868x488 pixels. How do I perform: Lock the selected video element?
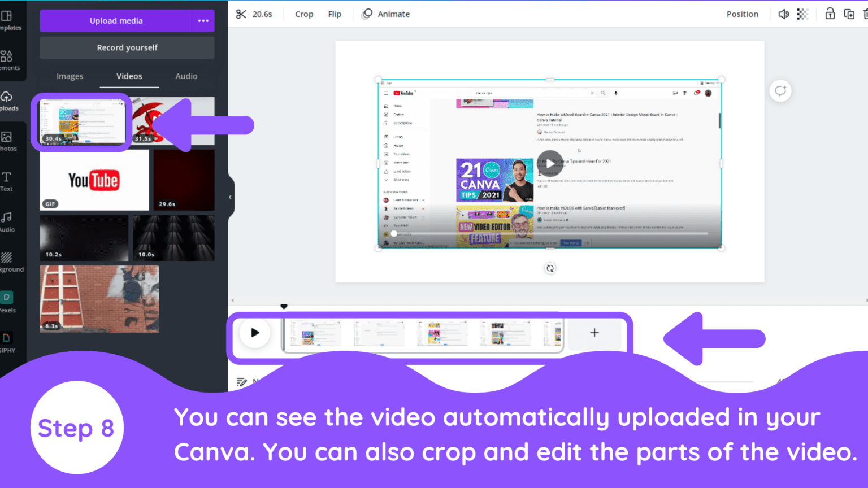(830, 14)
